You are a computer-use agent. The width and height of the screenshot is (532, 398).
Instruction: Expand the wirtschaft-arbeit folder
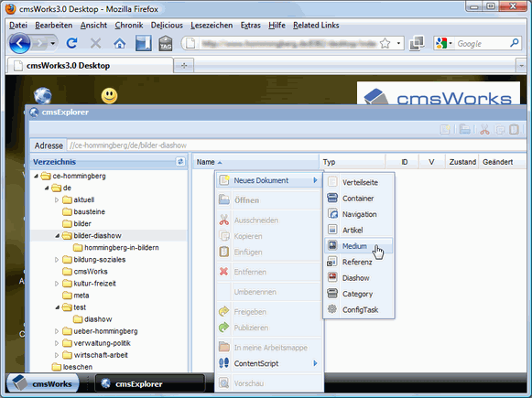(x=57, y=355)
